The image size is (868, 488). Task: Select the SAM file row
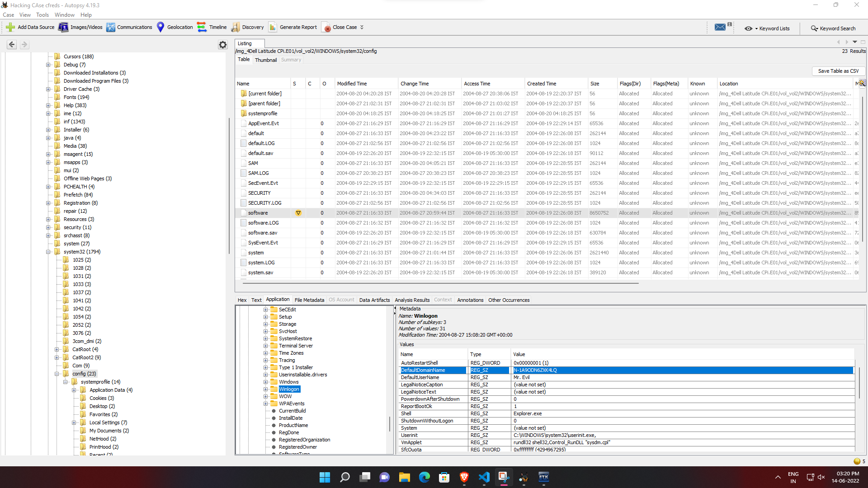[x=547, y=163]
